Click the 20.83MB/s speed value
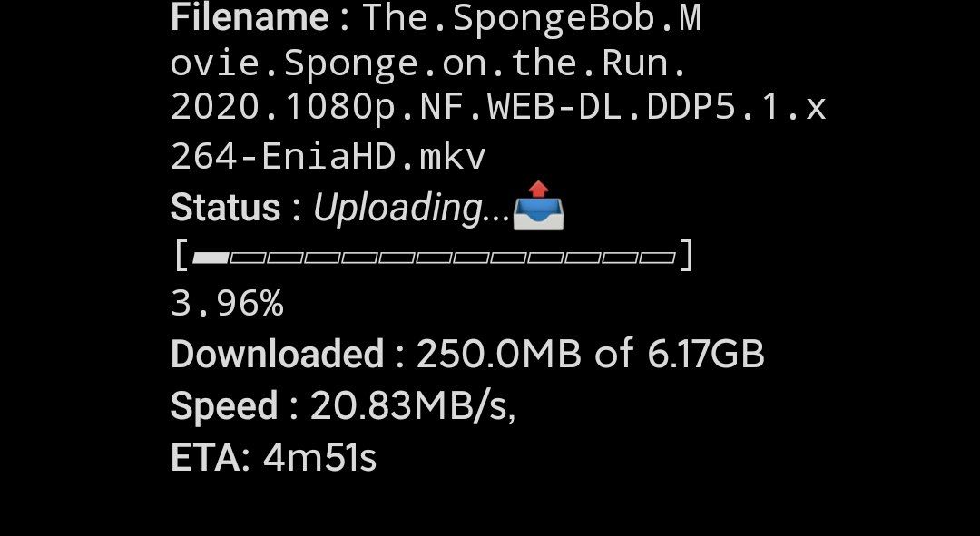Screen dimensions: 980x536 point(413,406)
